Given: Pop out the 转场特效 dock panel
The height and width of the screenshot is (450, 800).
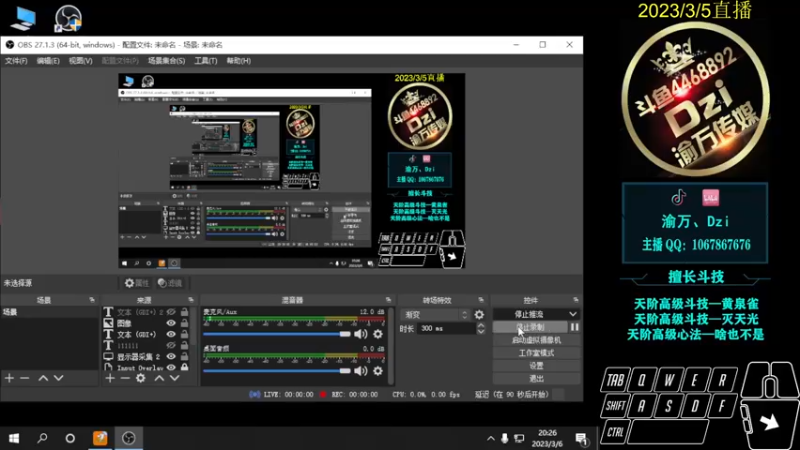Looking at the screenshot, I should 481,300.
